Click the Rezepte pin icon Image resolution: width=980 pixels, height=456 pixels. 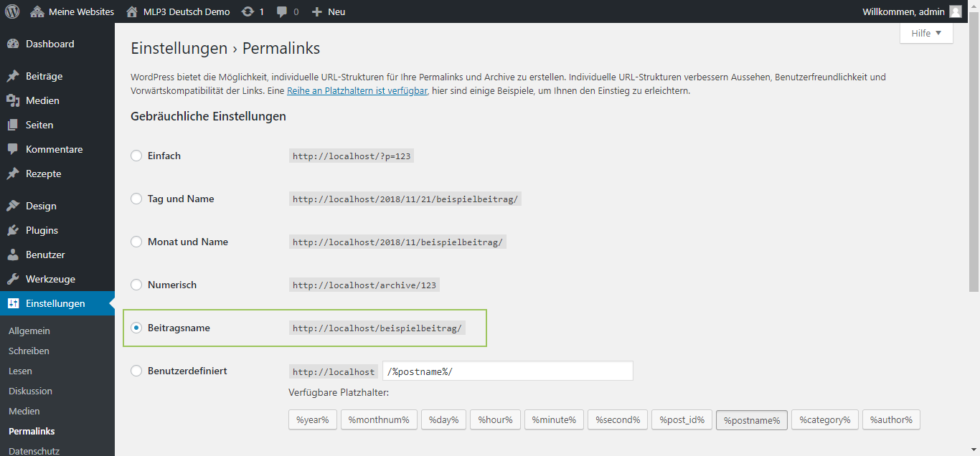(13, 174)
